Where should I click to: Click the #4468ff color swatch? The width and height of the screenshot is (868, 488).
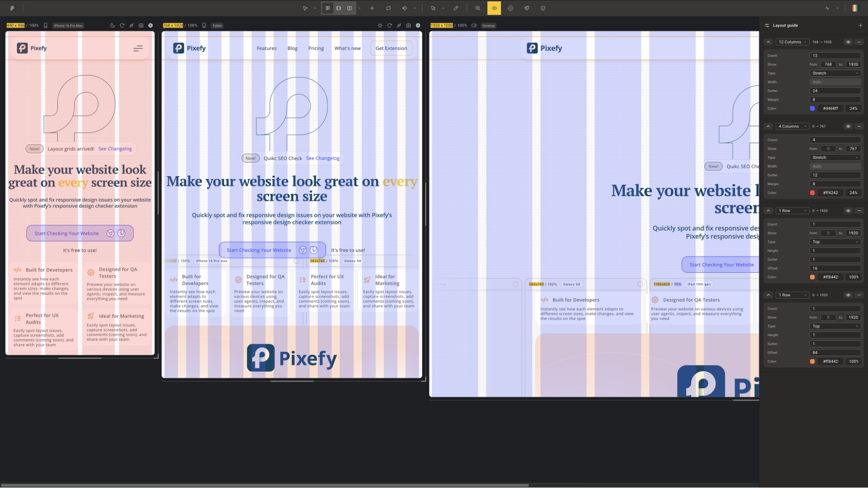812,108
